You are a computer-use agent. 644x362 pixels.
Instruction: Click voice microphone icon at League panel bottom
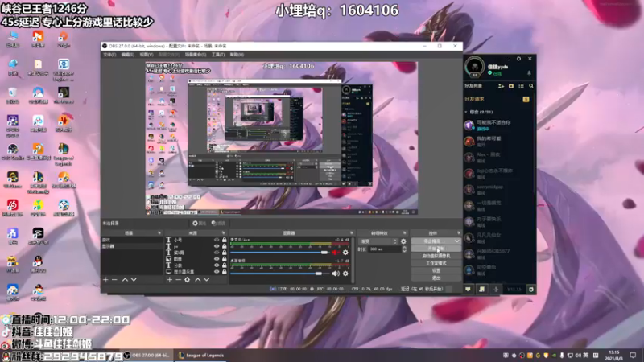496,290
